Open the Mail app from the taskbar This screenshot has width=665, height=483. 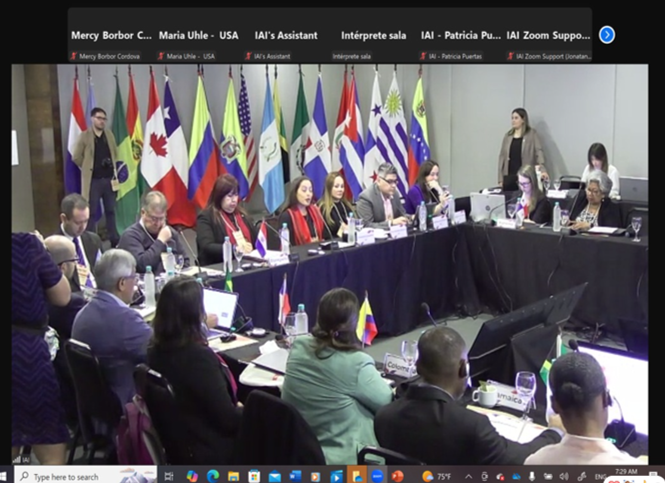(274, 476)
